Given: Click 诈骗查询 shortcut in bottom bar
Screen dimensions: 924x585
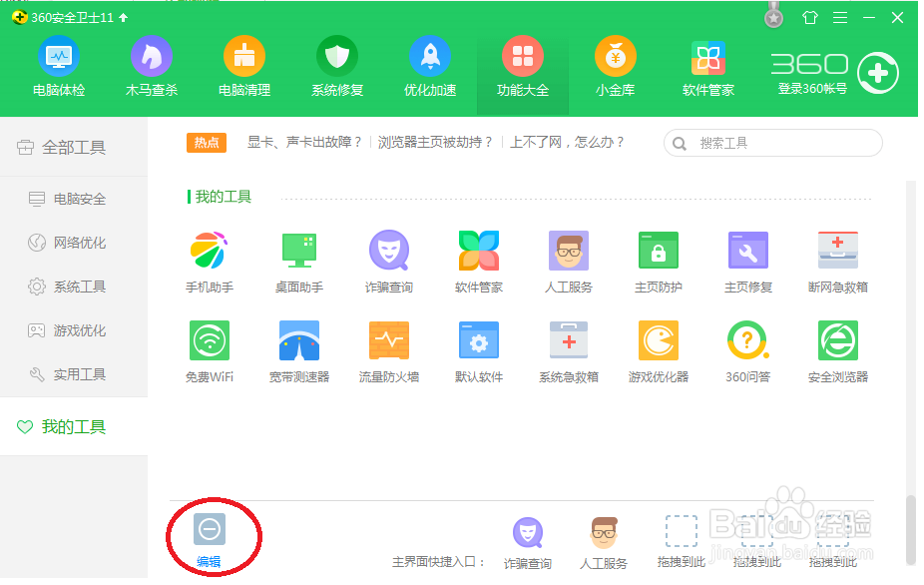Looking at the screenshot, I should (528, 543).
